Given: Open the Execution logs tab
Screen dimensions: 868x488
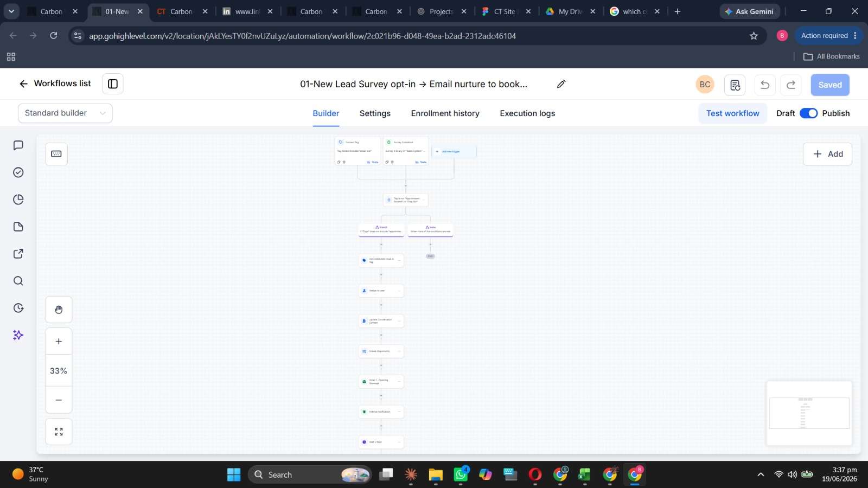Looking at the screenshot, I should point(527,113).
